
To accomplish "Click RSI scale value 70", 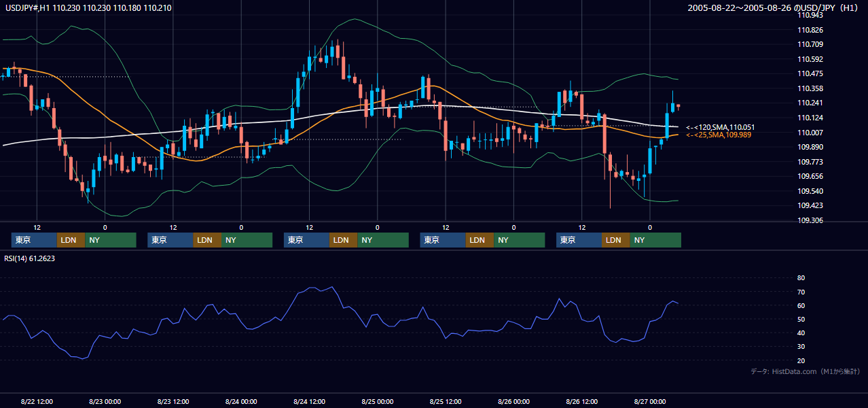I will 801,292.
